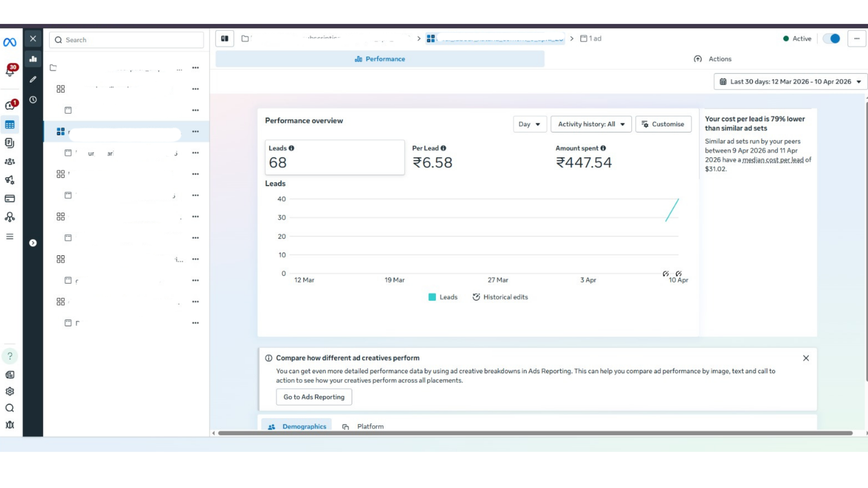Screen dimensions: 868x488
Task: Open the Activity history: All dropdown
Action: pyautogui.click(x=591, y=124)
